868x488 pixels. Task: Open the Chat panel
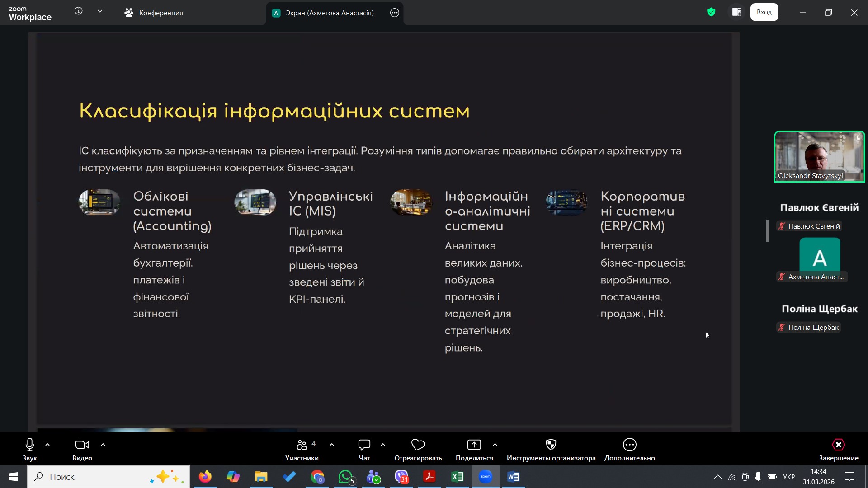(x=364, y=450)
